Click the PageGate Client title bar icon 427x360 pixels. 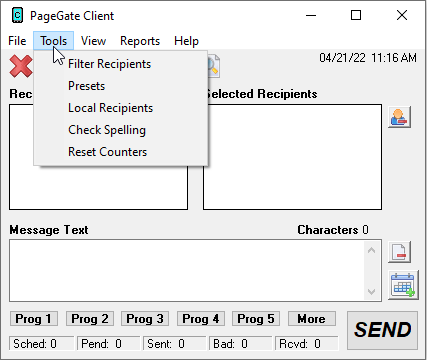[x=17, y=15]
